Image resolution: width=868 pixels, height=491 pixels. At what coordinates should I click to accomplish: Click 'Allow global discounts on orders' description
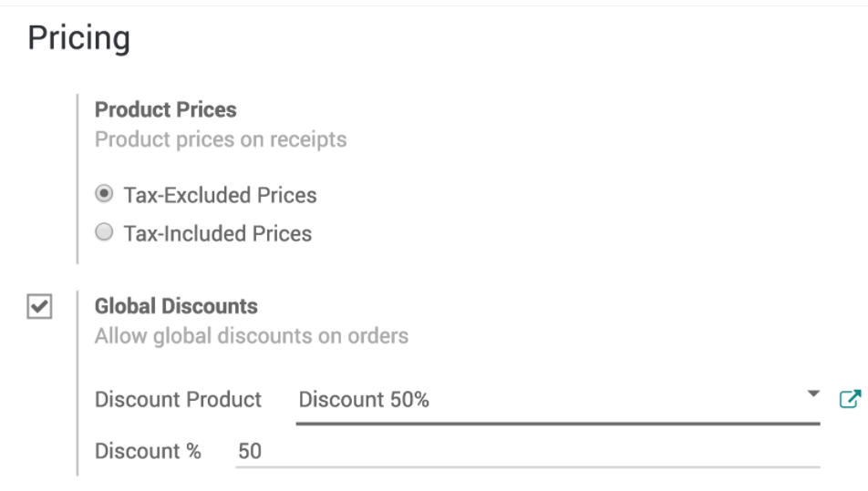coord(252,336)
